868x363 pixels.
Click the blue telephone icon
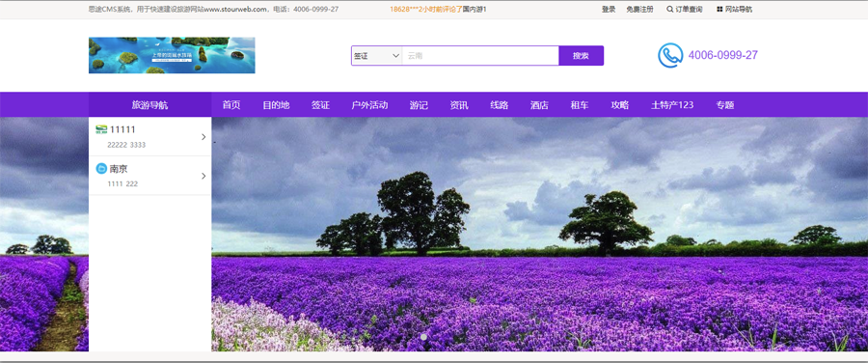pos(670,55)
